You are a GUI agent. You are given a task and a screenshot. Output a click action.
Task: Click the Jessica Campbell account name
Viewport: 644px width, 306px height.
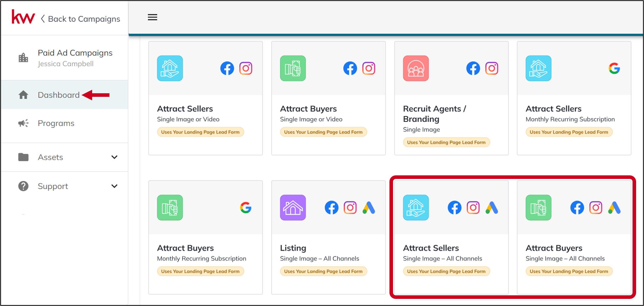[x=66, y=64]
